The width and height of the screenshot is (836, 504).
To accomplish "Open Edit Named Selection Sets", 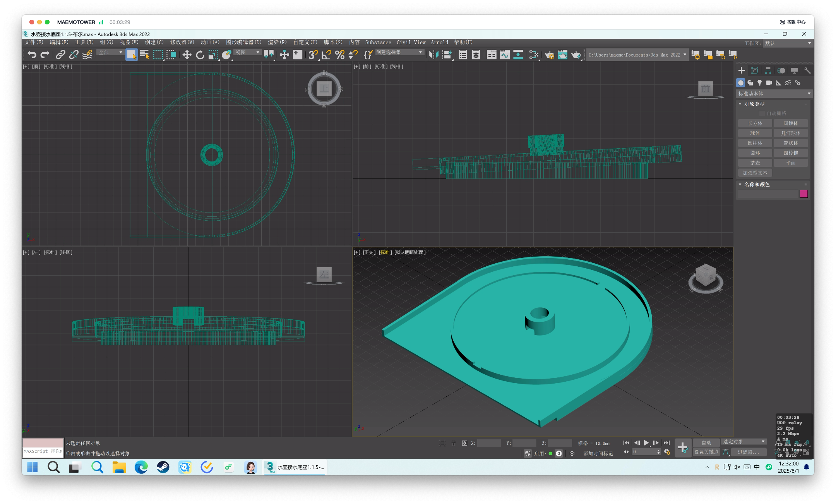I will click(x=368, y=55).
